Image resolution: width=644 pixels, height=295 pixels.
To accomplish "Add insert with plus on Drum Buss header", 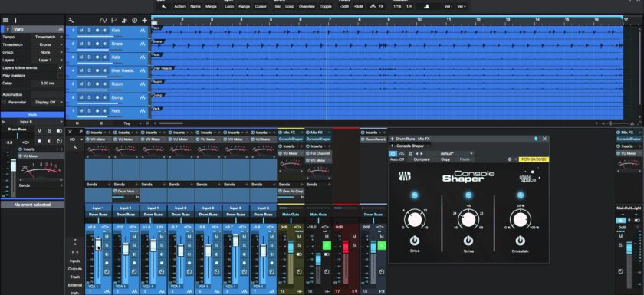I will click(x=393, y=139).
